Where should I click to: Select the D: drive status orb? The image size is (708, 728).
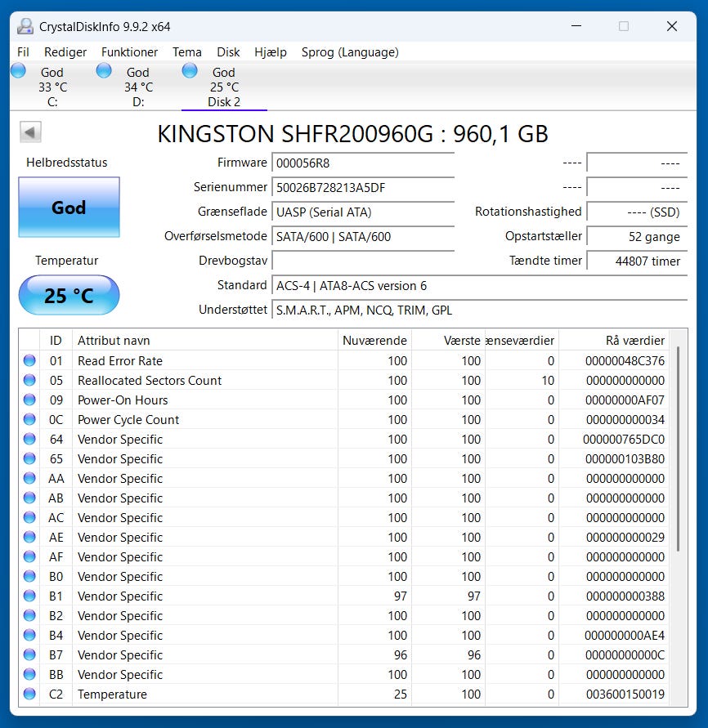tap(104, 71)
